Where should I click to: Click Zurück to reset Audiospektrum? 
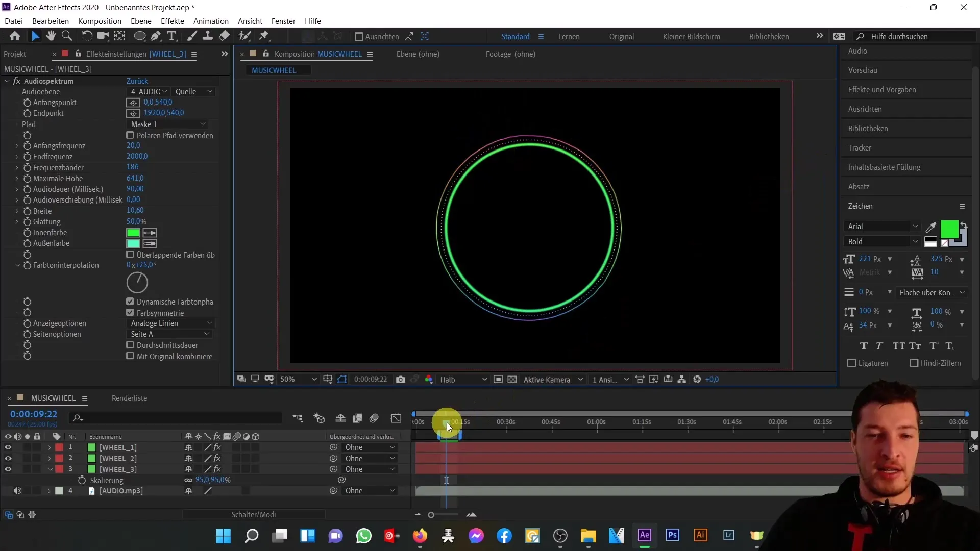click(x=137, y=81)
